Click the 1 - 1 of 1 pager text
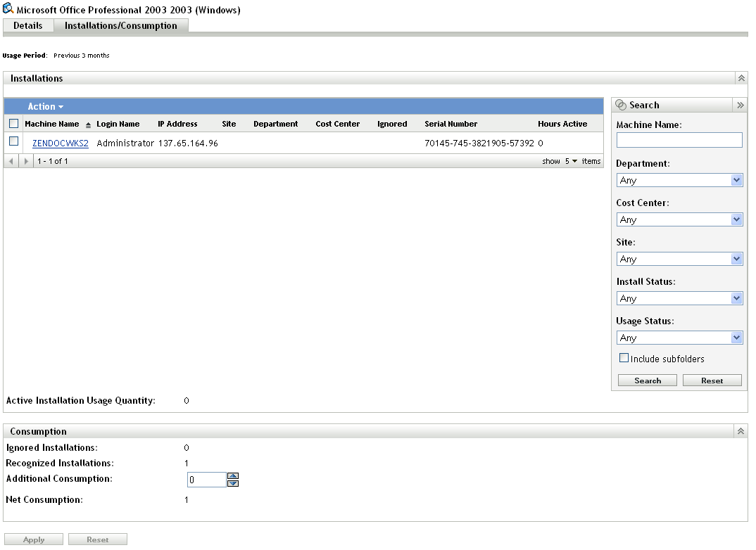The height and width of the screenshot is (550, 756). pyautogui.click(x=53, y=161)
